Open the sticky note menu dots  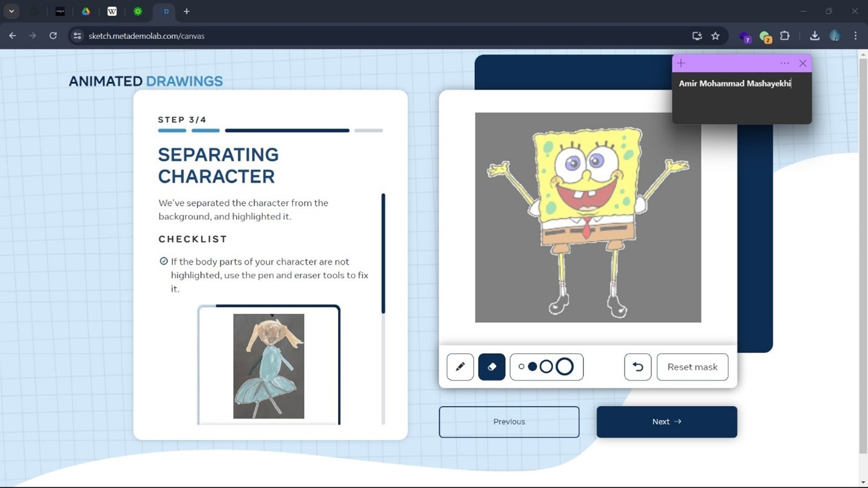(x=785, y=63)
